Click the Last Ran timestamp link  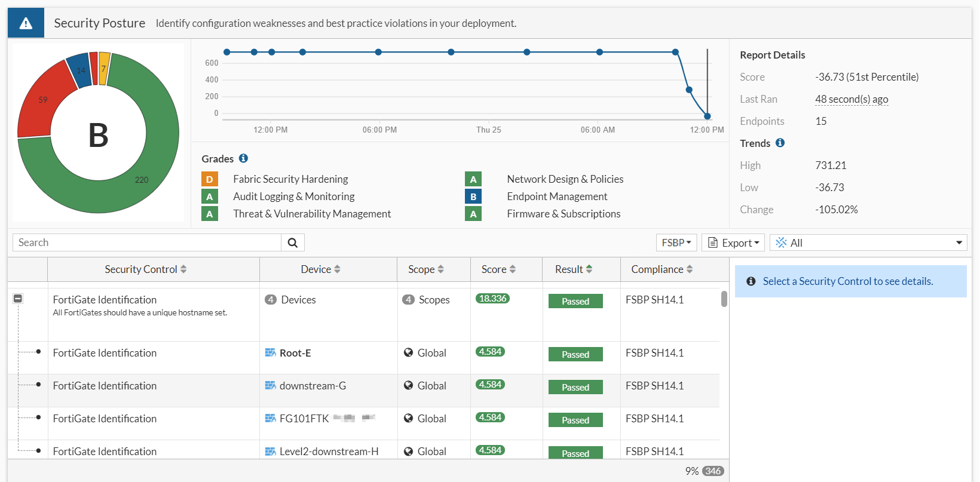pos(852,99)
